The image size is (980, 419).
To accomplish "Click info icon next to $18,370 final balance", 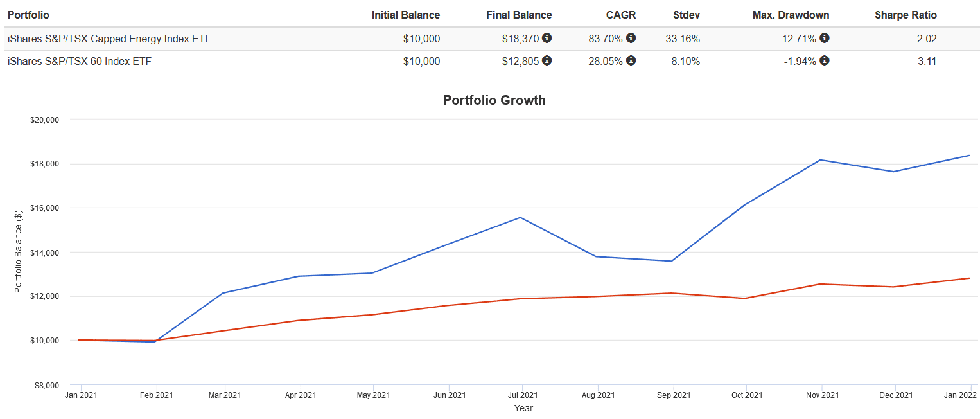I will (547, 39).
